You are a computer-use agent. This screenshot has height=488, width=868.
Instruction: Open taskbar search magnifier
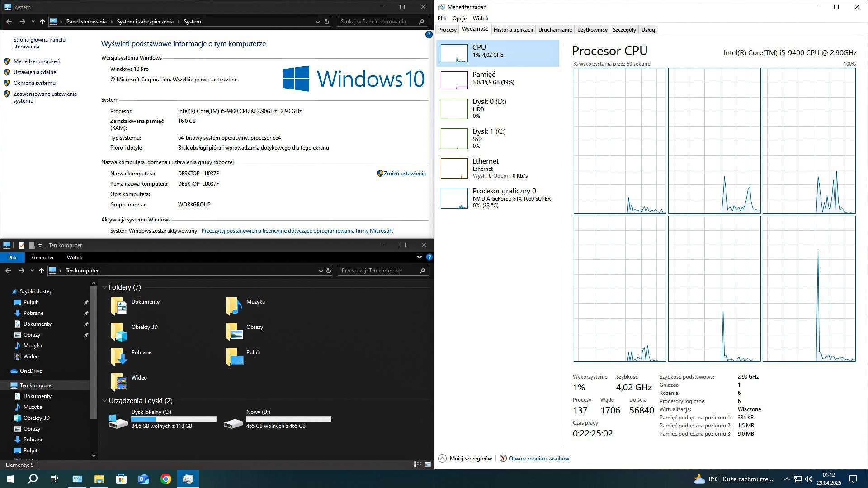click(33, 479)
